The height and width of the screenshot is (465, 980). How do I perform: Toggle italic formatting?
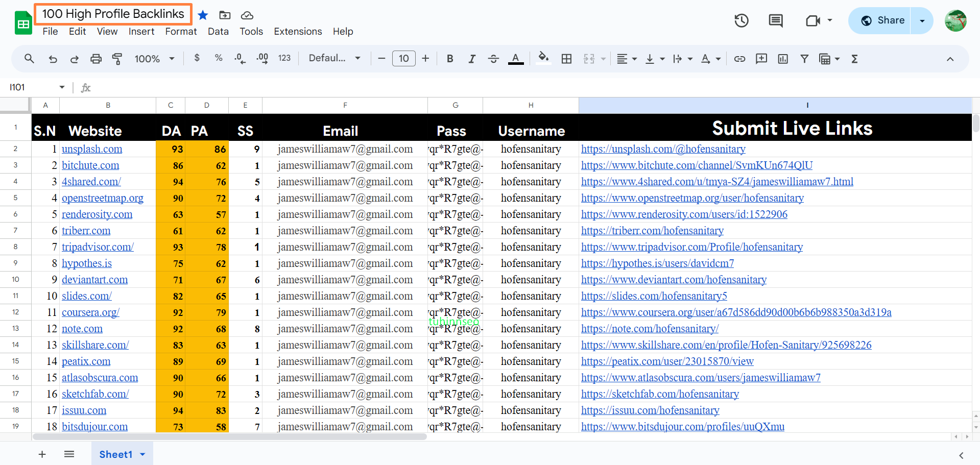point(471,59)
